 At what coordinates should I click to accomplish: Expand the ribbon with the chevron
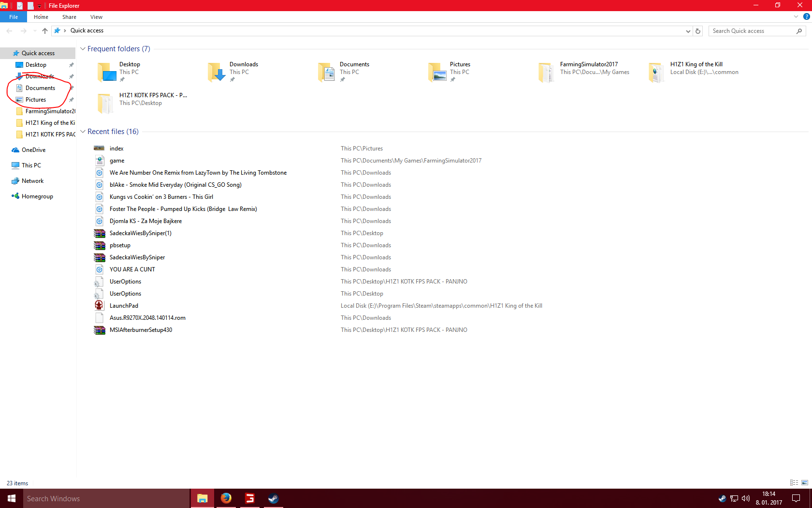(796, 16)
